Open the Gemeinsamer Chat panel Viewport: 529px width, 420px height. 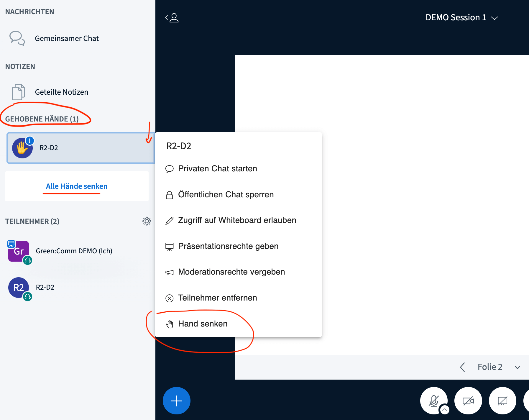(67, 38)
